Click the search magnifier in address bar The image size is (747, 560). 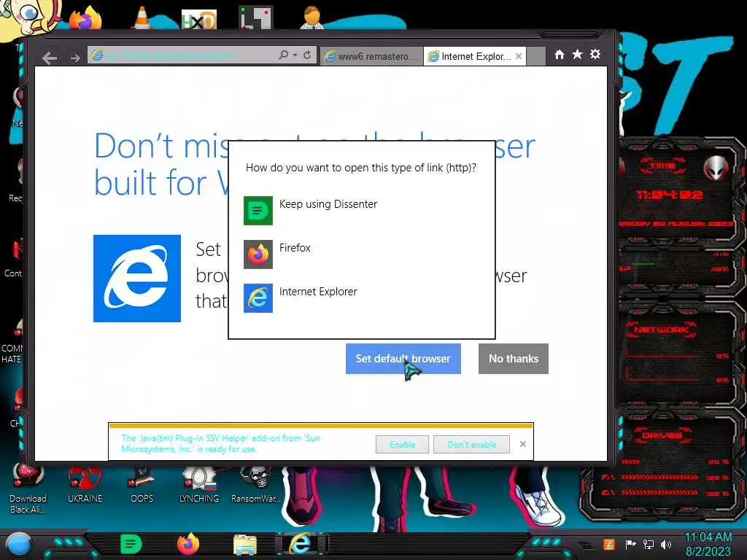(283, 55)
